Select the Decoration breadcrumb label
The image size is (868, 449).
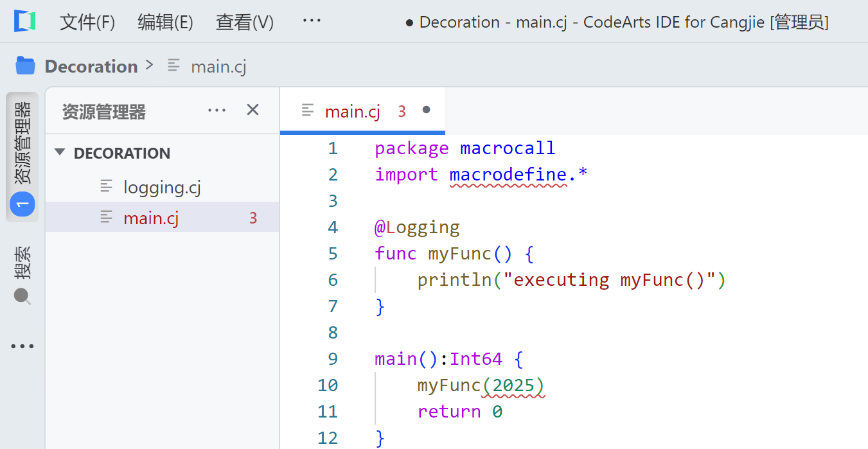tap(91, 66)
